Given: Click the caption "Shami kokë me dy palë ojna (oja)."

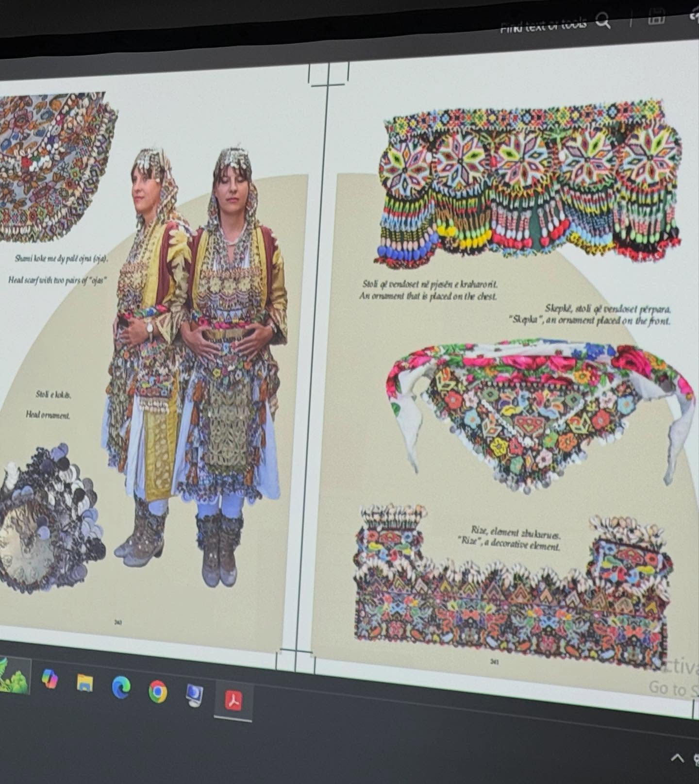Looking at the screenshot, I should click(x=61, y=258).
